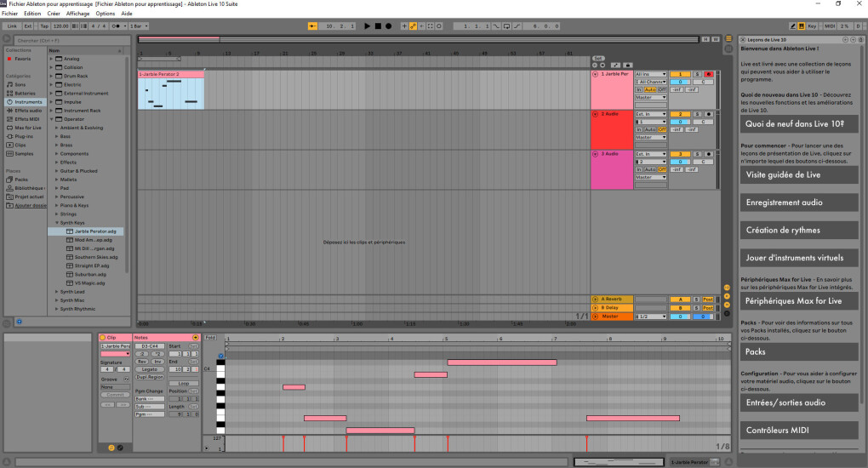Open the Fichier menu
The height and width of the screenshot is (468, 868).
[x=9, y=14]
